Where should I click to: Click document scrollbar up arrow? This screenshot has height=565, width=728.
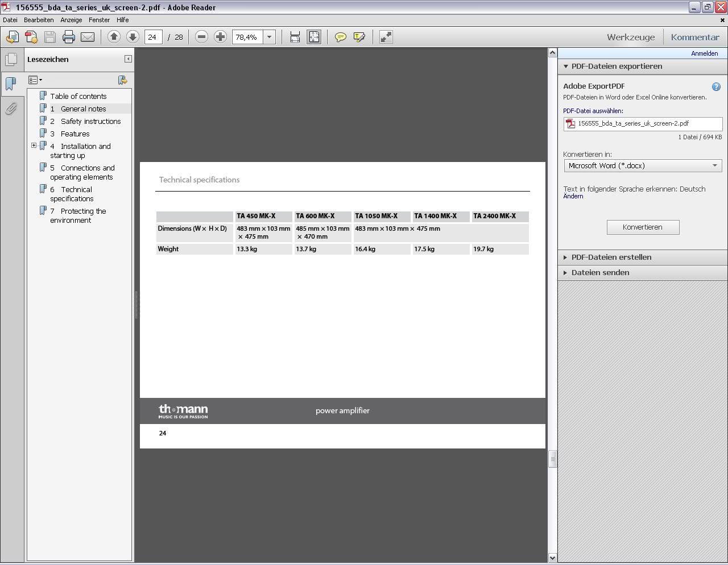pyautogui.click(x=552, y=53)
